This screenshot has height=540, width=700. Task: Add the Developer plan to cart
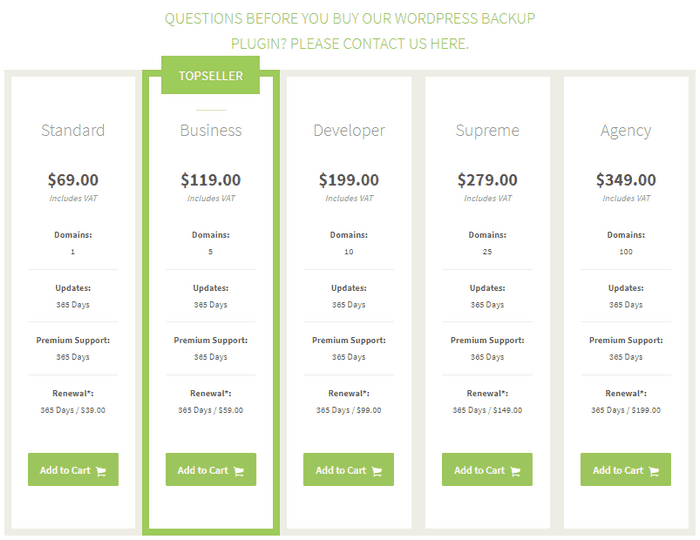coord(349,469)
